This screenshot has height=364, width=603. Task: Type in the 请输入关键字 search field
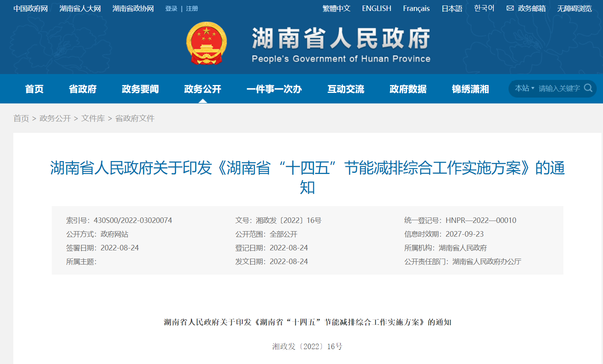[x=559, y=89]
